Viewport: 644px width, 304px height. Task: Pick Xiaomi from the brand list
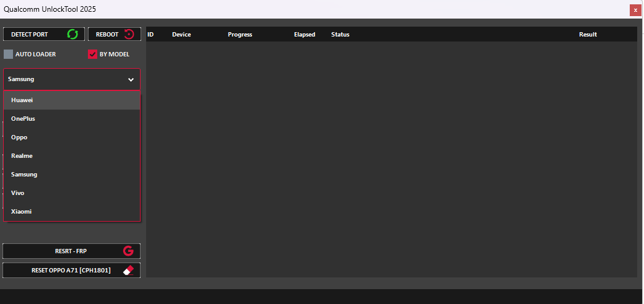coord(72,212)
